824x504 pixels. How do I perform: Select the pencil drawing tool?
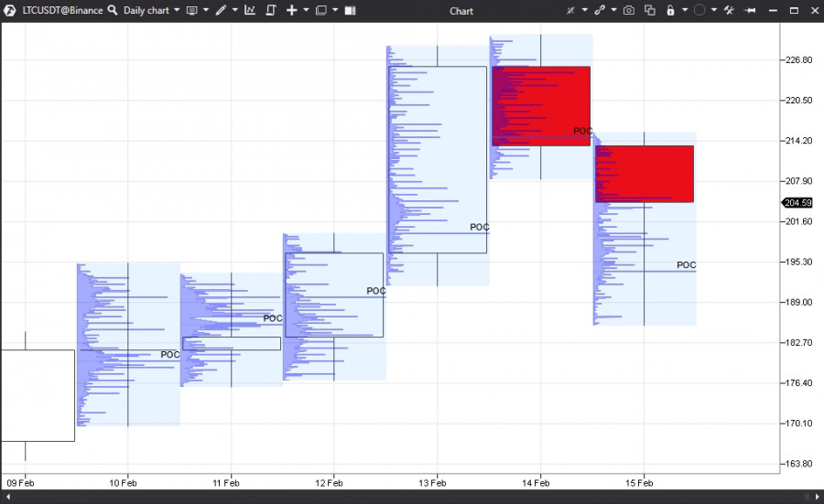(221, 10)
